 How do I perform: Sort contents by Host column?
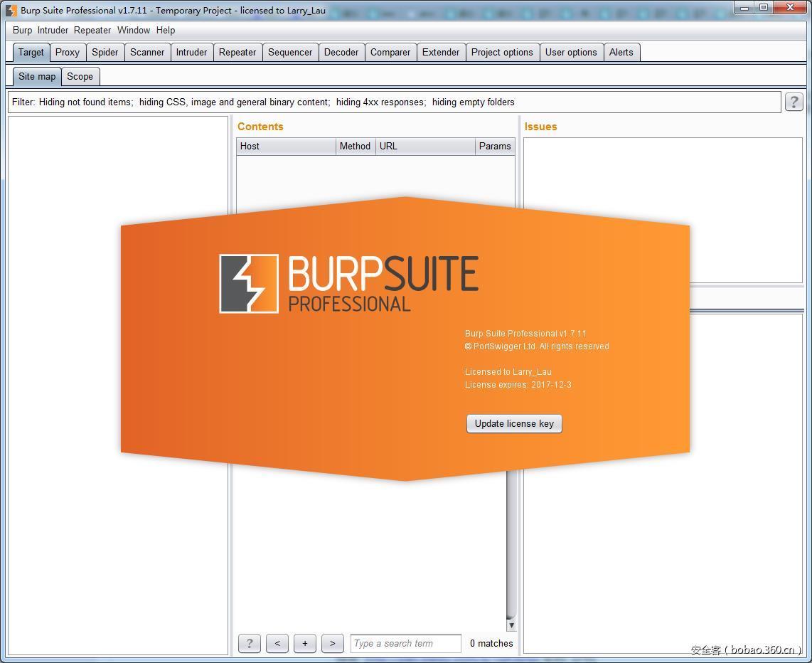pos(286,146)
